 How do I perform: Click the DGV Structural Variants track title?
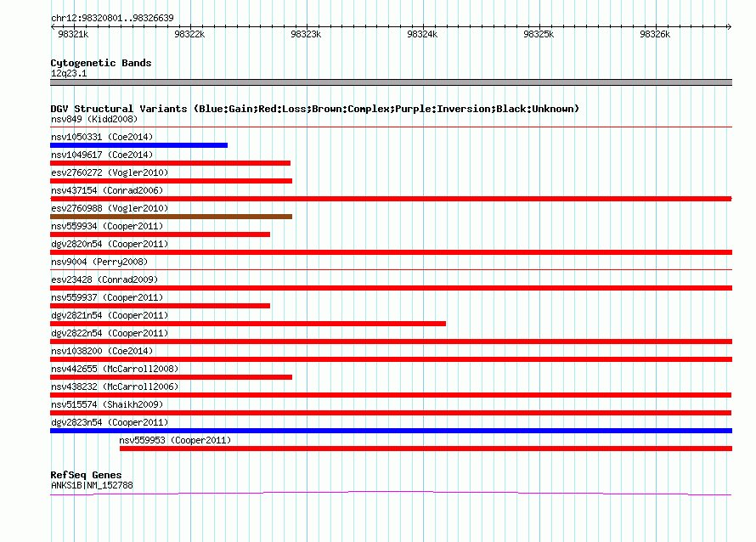[314, 109]
